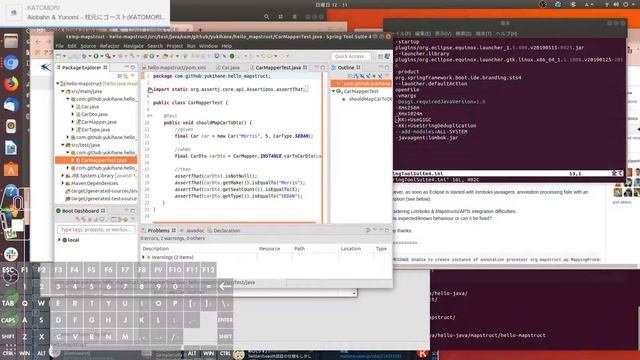This screenshot has height=360, width=640.
Task: Maximize the Package Explorer view
Action: (x=133, y=67)
